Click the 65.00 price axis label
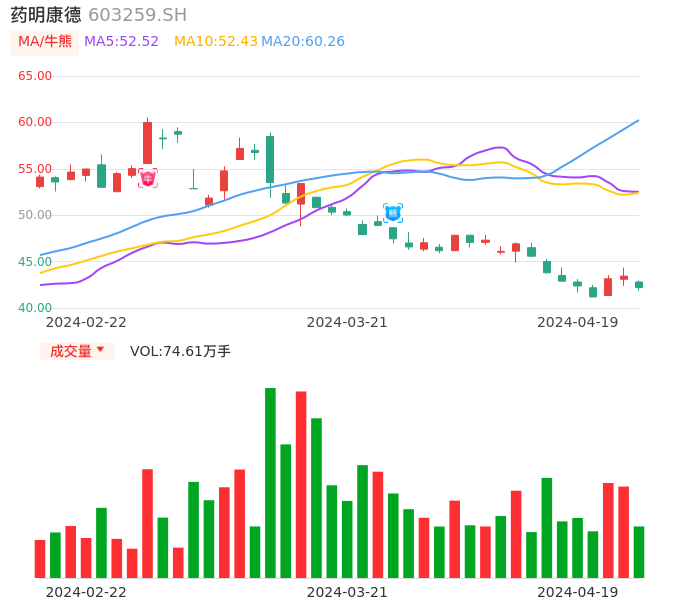 click(35, 76)
